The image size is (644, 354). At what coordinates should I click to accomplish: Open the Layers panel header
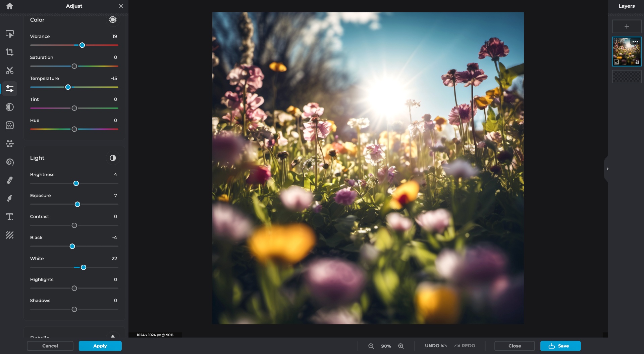pyautogui.click(x=626, y=6)
